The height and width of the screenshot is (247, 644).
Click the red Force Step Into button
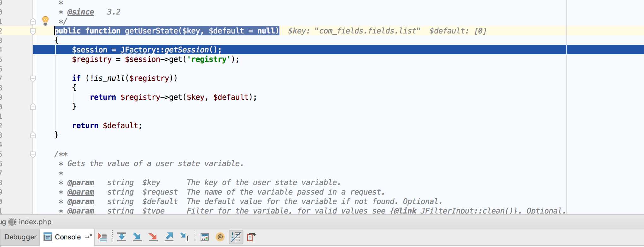coord(153,237)
